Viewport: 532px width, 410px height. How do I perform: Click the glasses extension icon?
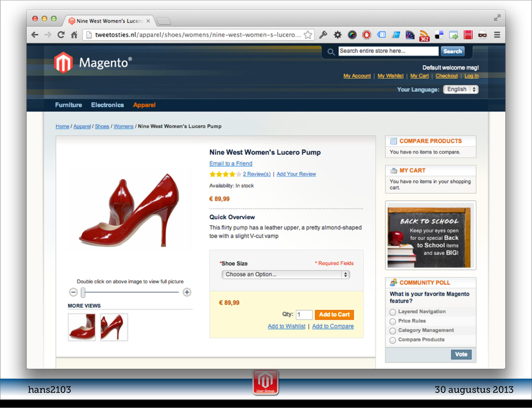pos(482,35)
